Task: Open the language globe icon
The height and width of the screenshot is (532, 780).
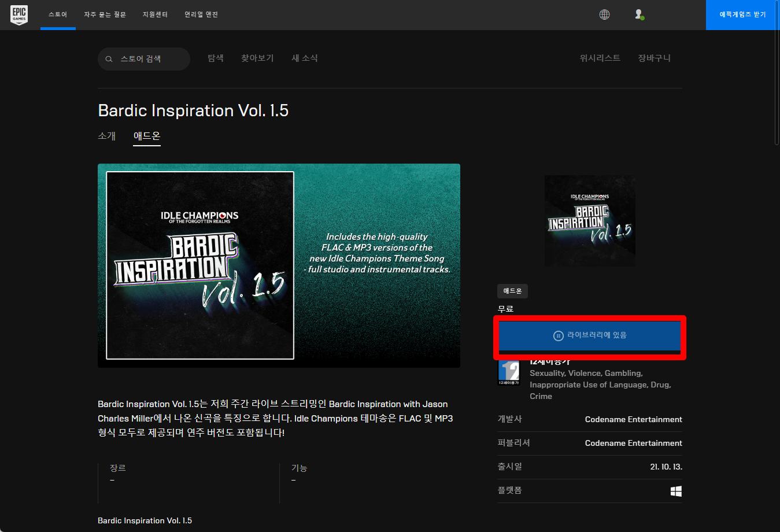Action: click(x=604, y=14)
